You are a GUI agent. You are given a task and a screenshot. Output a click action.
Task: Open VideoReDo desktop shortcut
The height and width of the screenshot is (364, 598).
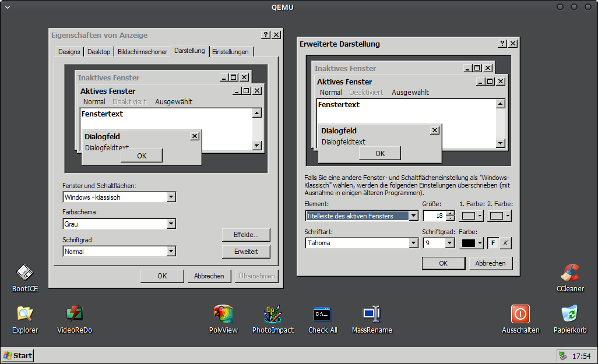click(x=75, y=319)
